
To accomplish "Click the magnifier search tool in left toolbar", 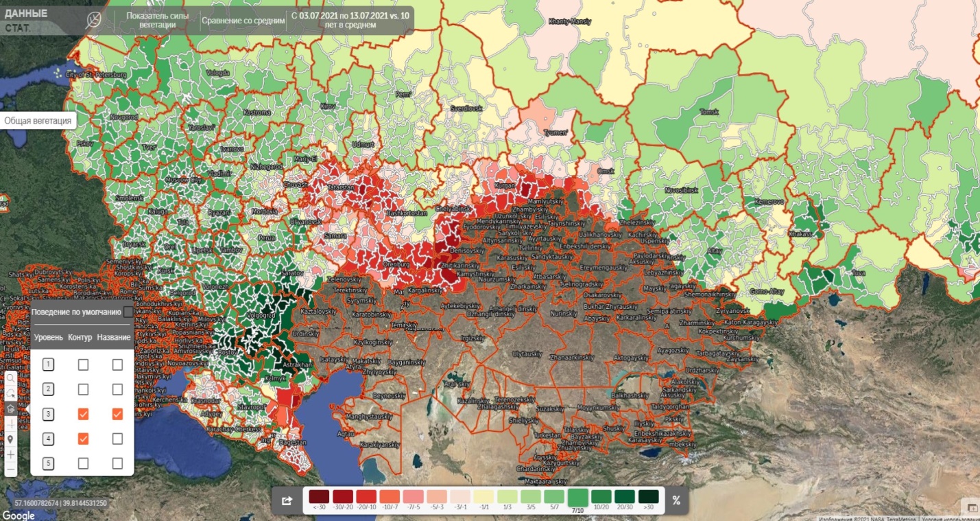I will point(10,378).
